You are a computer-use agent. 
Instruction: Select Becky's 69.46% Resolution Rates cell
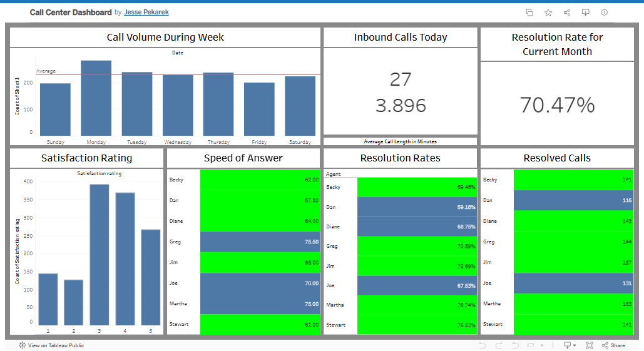[x=417, y=187]
